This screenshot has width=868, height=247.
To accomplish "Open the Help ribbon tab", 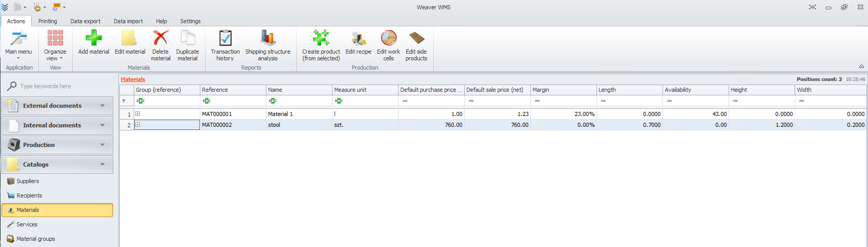I will coord(162,21).
